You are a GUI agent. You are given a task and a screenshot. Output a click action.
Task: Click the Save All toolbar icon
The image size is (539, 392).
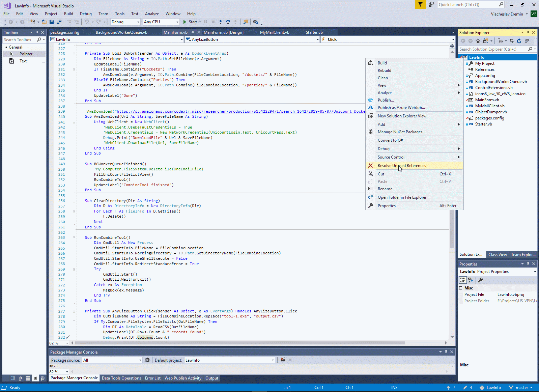(59, 22)
